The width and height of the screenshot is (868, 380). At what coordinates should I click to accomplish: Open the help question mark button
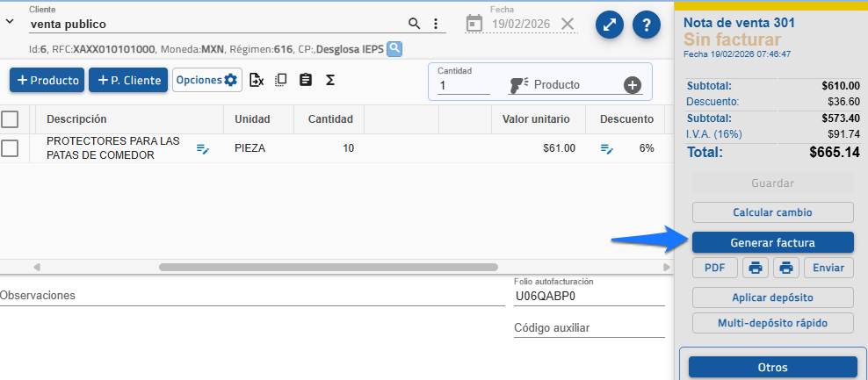click(646, 25)
